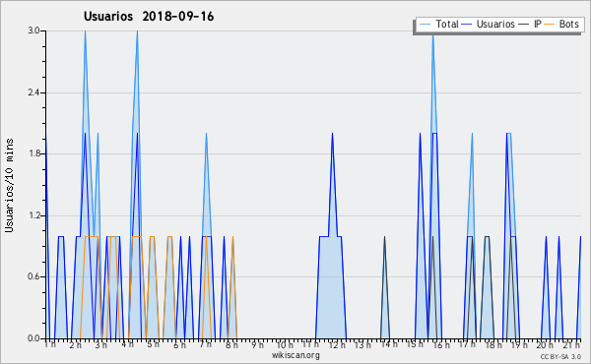Screen dimensions: 591x364
Task: Click the 1.8 value on y-axis
Action: [x=33, y=153]
